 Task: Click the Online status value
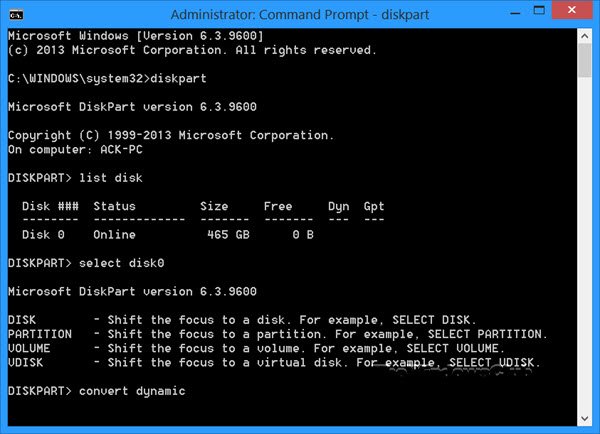click(x=116, y=234)
